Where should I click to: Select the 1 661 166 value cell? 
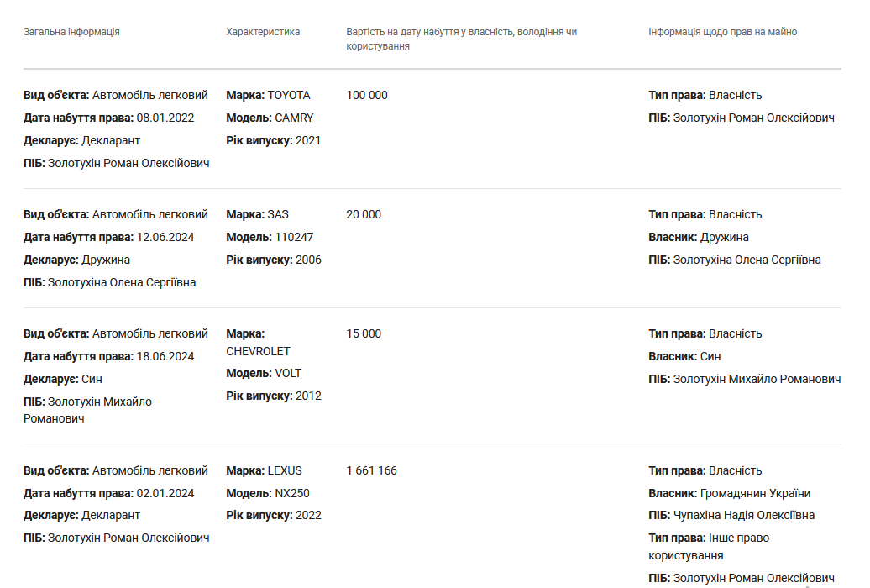coord(371,470)
